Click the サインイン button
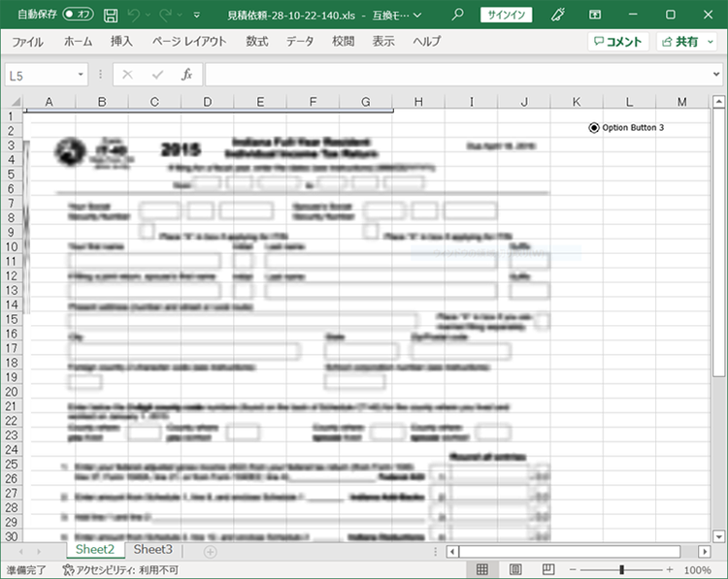 point(506,15)
